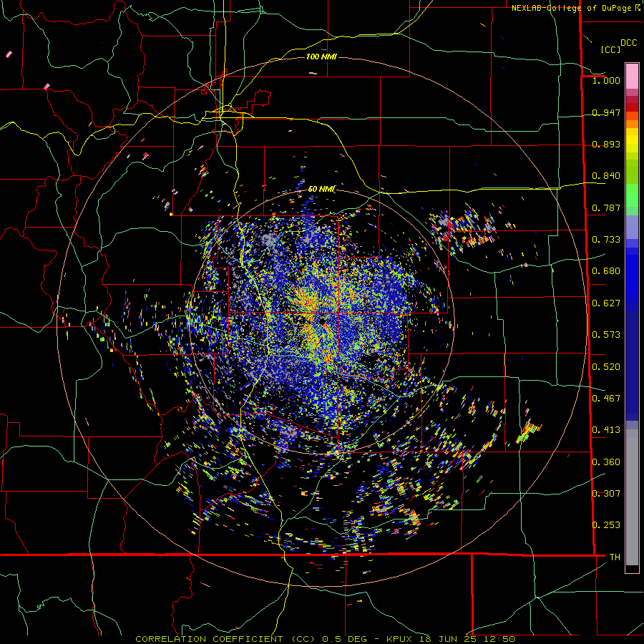
Task: Pick the pink band on color scale
Action: click(x=632, y=76)
